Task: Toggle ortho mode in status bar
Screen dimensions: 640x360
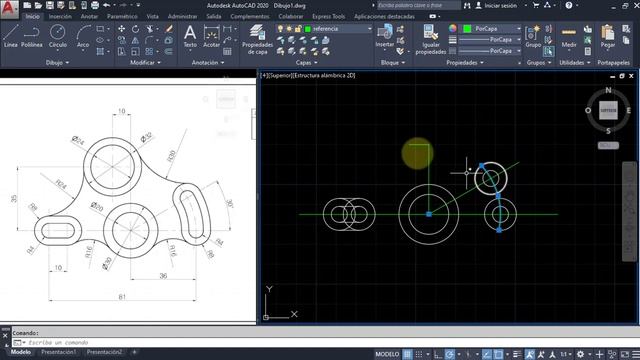Action: 438,354
